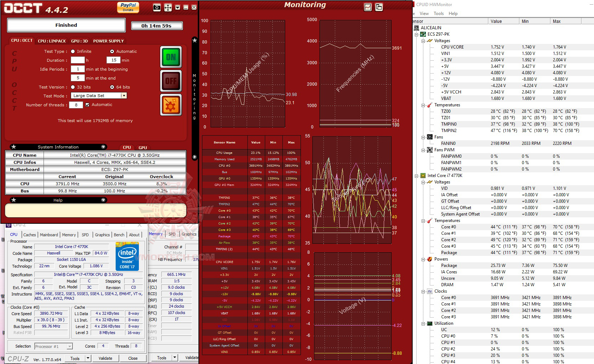Stop the test with the OFF button
Screen dimensions: 594x364
[x=171, y=81]
